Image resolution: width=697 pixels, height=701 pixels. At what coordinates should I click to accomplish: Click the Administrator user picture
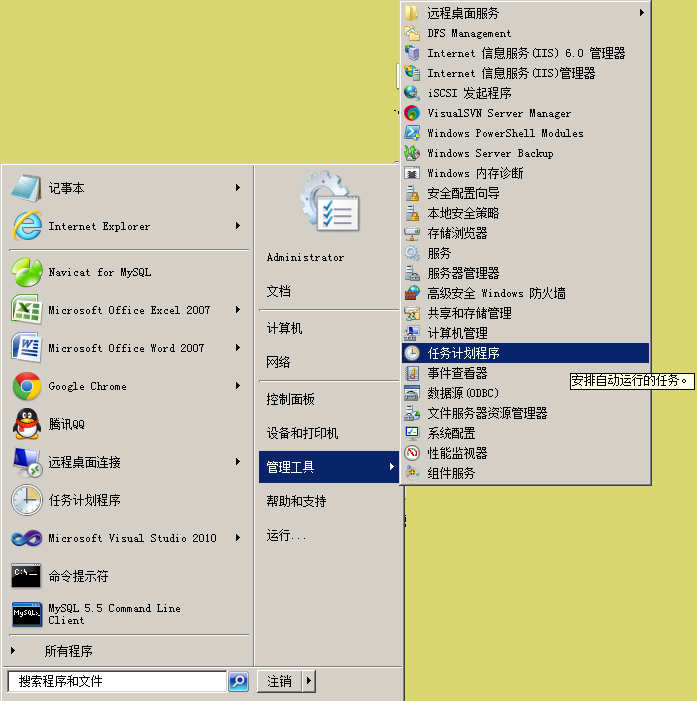(329, 201)
